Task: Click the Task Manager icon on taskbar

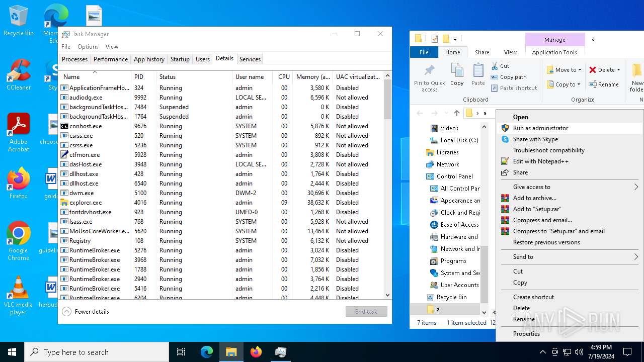Action: (x=280, y=352)
